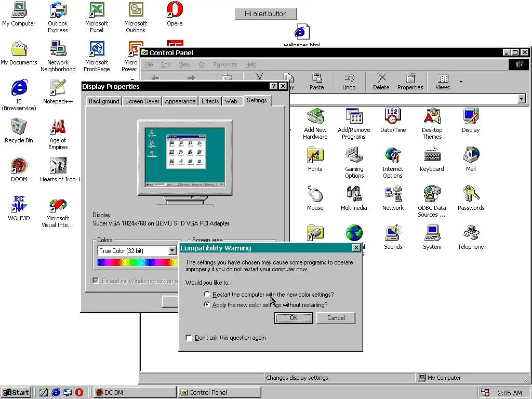532x399 pixels.
Task: Click OK in Compatibility Warning
Action: (294, 318)
